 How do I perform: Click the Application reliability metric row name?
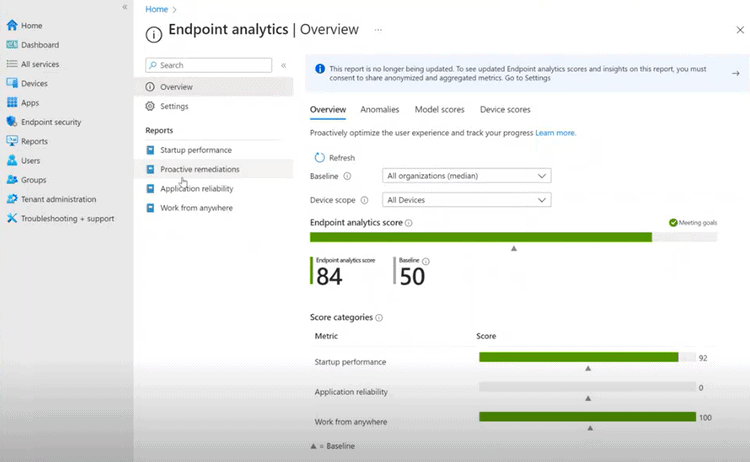pos(351,392)
